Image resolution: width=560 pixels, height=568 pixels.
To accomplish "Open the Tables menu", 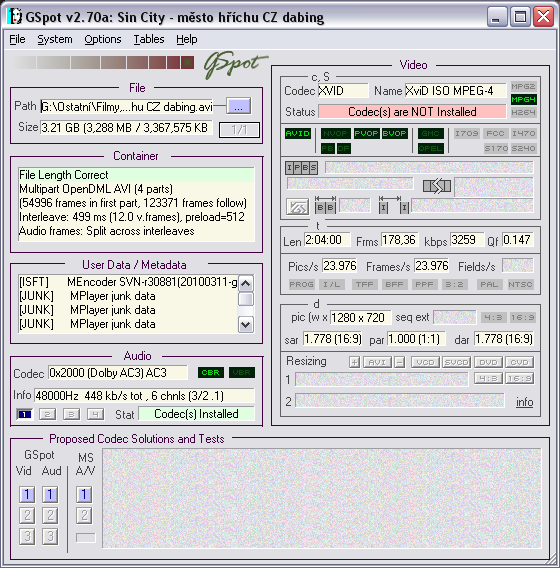I will 149,39.
